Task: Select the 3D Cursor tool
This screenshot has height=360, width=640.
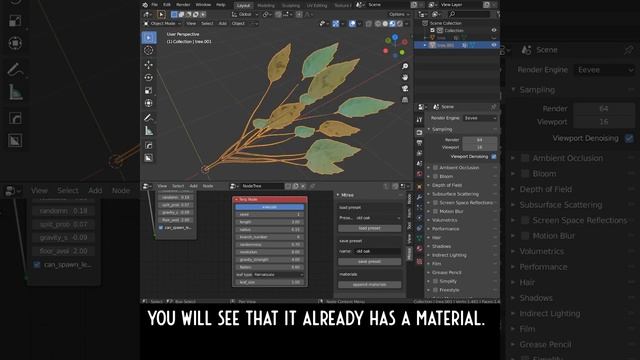Action: coord(149,50)
